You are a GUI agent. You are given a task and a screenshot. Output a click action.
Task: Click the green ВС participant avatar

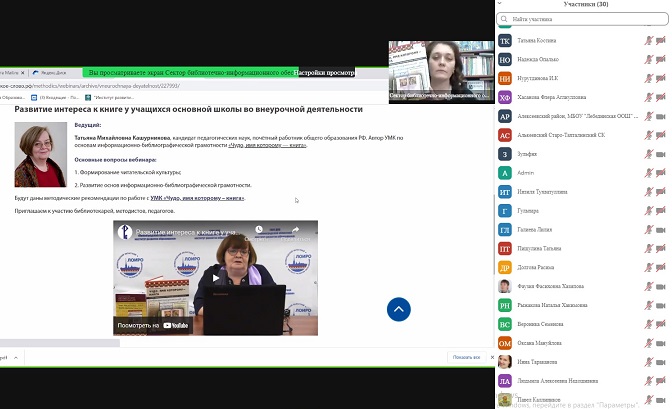click(x=505, y=324)
